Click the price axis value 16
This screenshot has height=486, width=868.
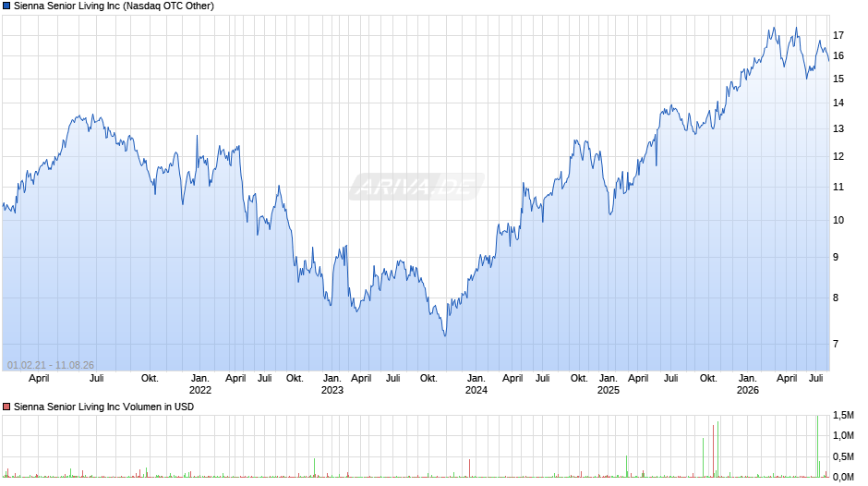(x=838, y=56)
